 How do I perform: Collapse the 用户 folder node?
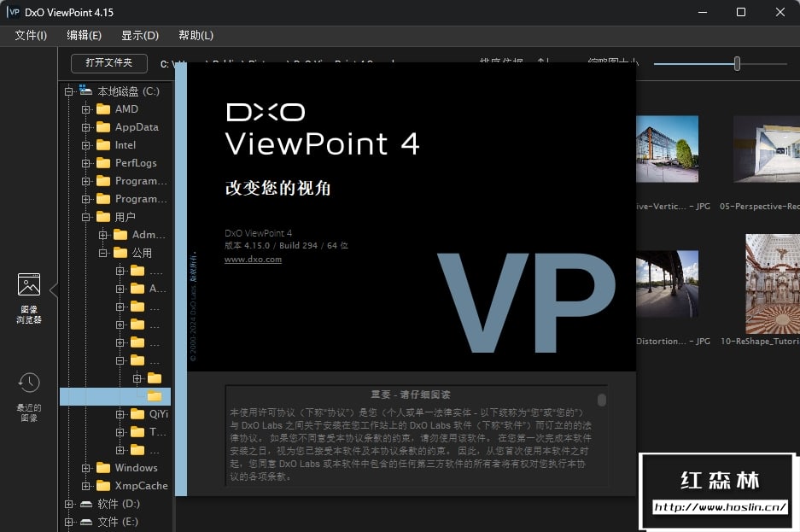point(85,217)
